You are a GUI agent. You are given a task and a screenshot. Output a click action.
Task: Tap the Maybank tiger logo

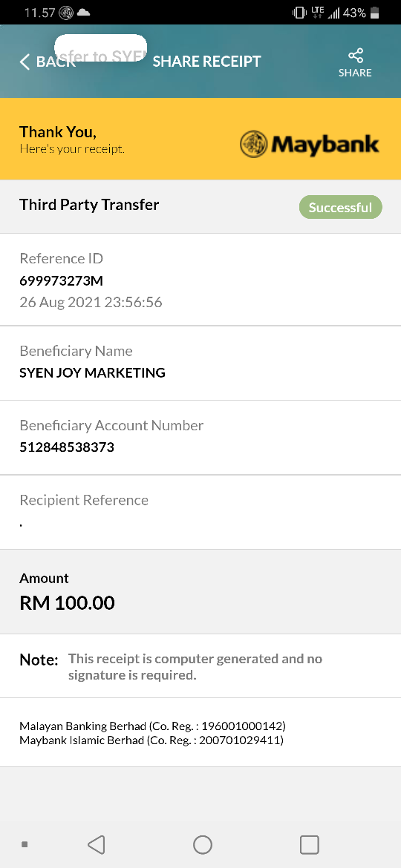254,145
